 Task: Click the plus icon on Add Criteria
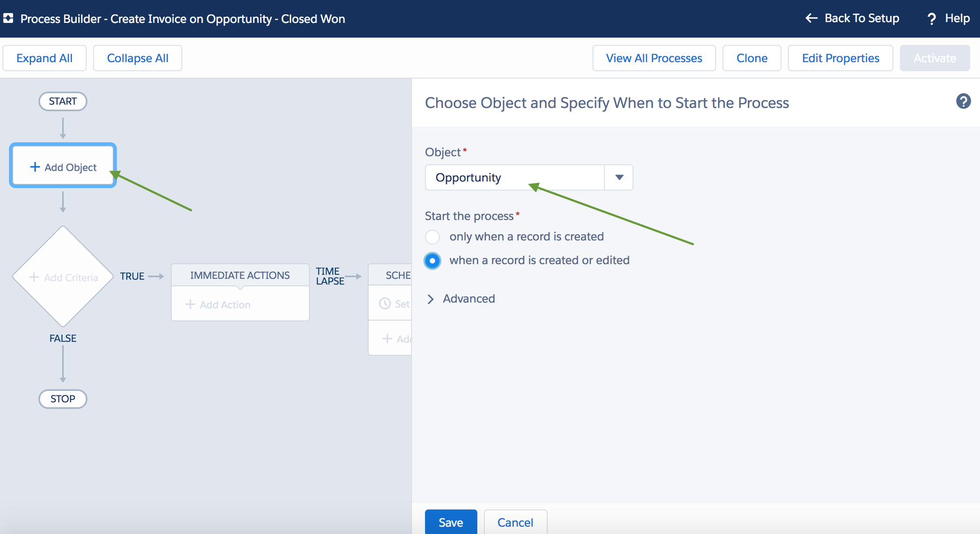coord(34,277)
